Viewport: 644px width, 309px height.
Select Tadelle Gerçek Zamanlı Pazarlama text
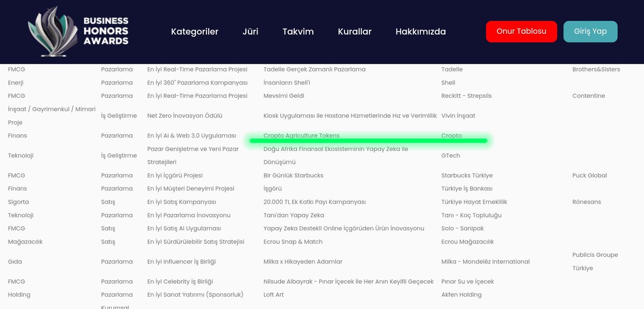click(x=314, y=69)
